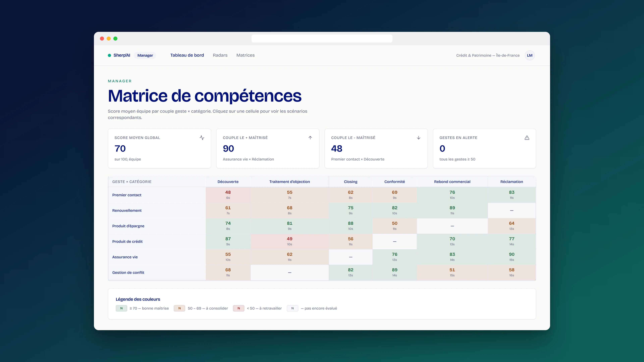
Task: Click the Produit d'épargne row label
Action: [x=128, y=226]
